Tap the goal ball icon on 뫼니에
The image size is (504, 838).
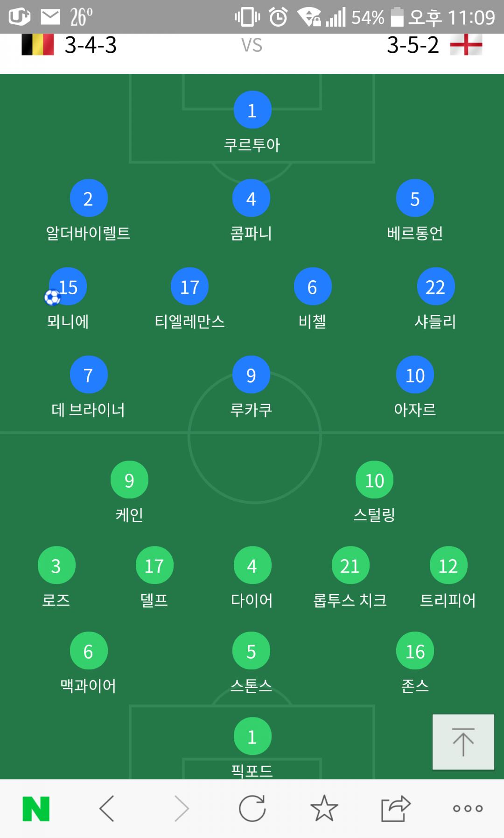click(x=52, y=297)
